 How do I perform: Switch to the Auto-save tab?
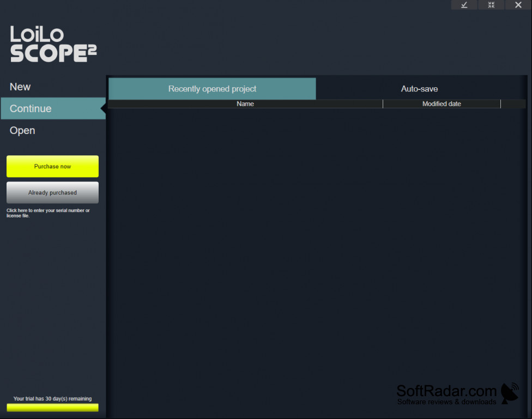pos(419,89)
